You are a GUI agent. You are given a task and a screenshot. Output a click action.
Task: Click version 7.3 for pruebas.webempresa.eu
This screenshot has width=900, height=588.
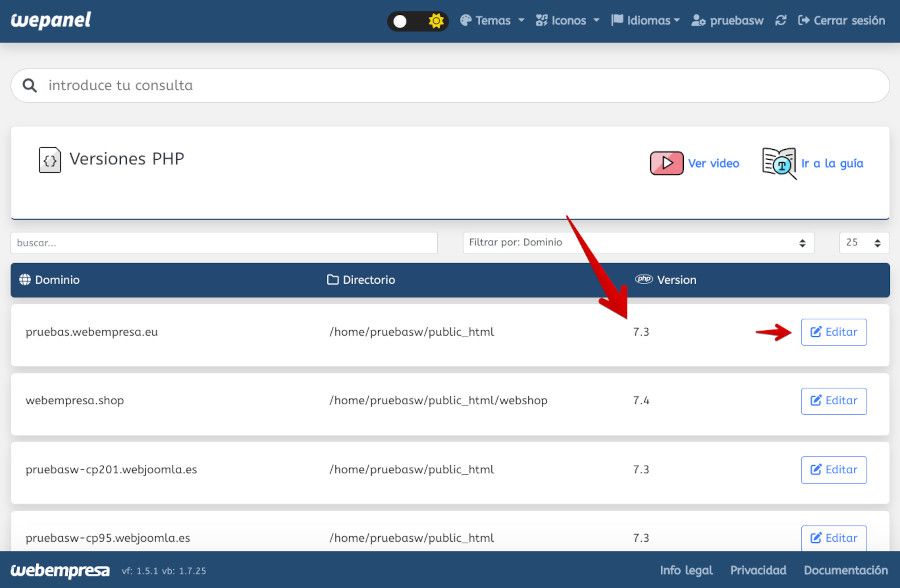coord(641,332)
